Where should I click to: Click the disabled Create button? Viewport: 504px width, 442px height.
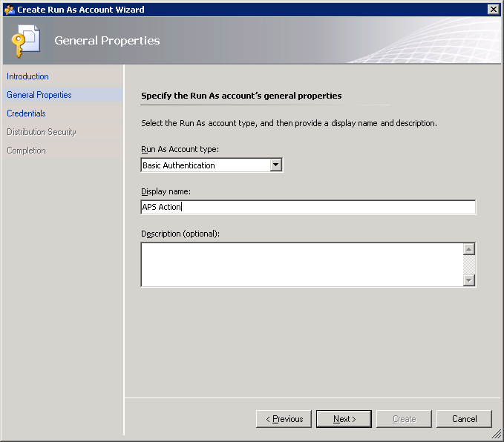pos(404,419)
